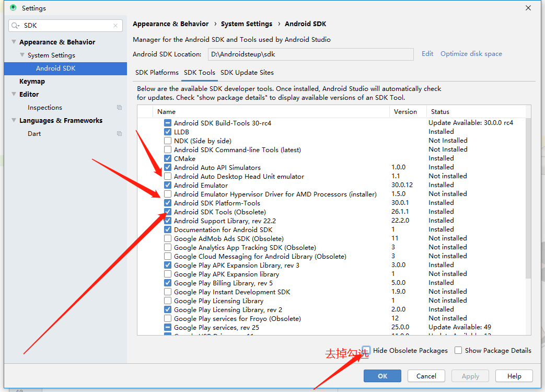Click System Settings in breadcrumb
The height and width of the screenshot is (392, 545).
pyautogui.click(x=247, y=24)
